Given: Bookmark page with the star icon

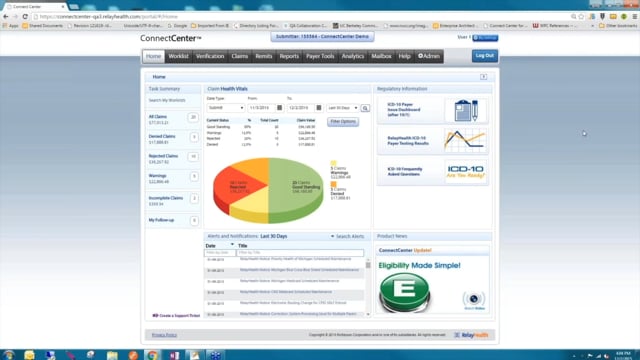Looking at the screenshot, I should click(581, 17).
